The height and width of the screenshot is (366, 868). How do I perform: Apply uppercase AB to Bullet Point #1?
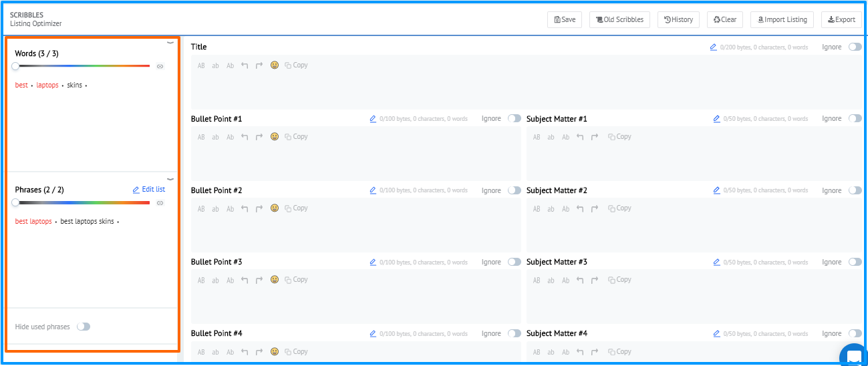click(x=201, y=137)
